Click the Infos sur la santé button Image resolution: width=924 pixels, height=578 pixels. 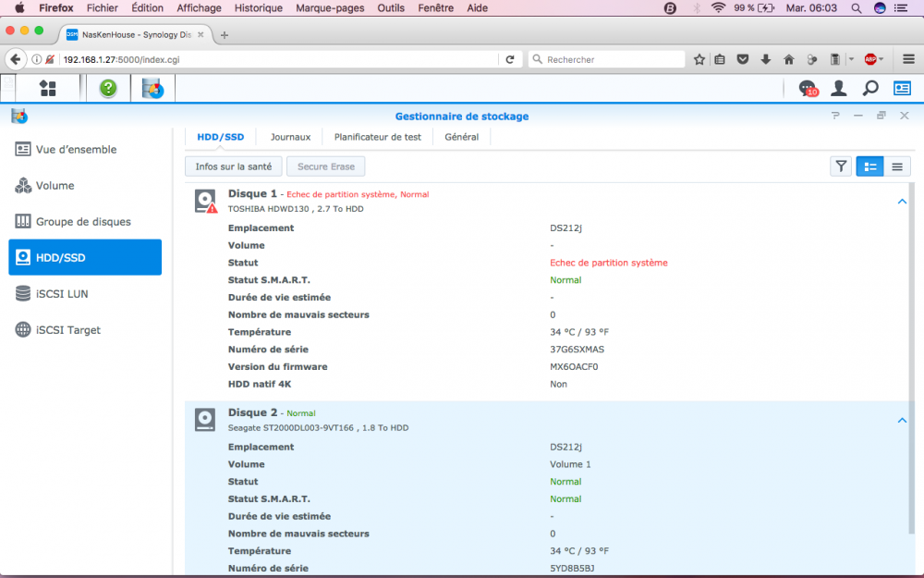pyautogui.click(x=234, y=166)
